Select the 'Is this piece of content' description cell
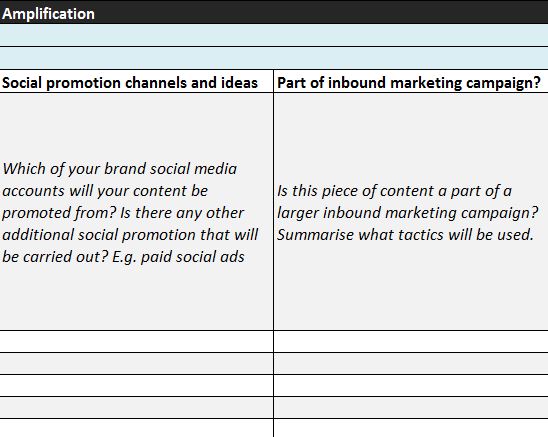The width and height of the screenshot is (548, 437). pos(411,212)
